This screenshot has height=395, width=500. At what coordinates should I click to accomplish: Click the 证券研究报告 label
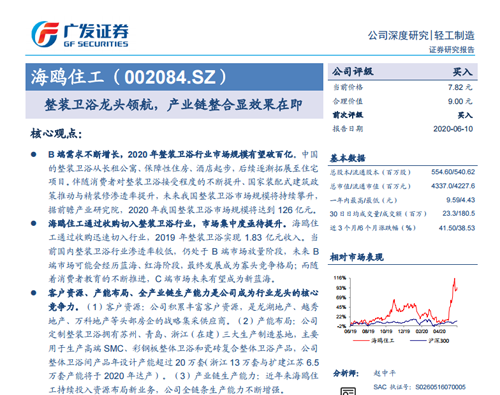451,50
